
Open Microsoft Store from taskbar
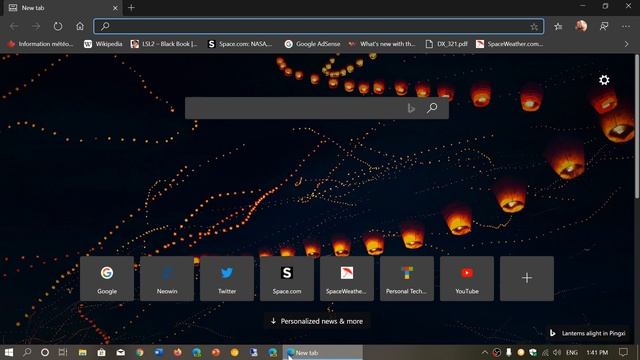pyautogui.click(x=101, y=352)
